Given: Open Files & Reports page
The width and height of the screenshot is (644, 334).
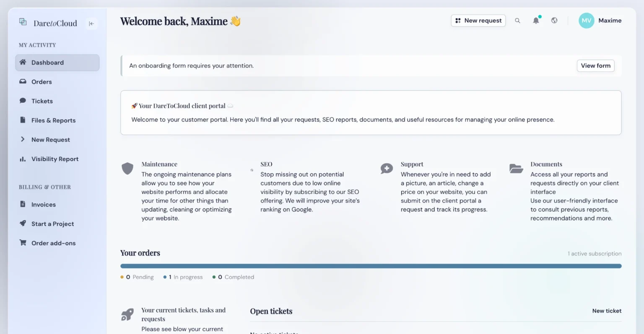Looking at the screenshot, I should tap(57, 120).
